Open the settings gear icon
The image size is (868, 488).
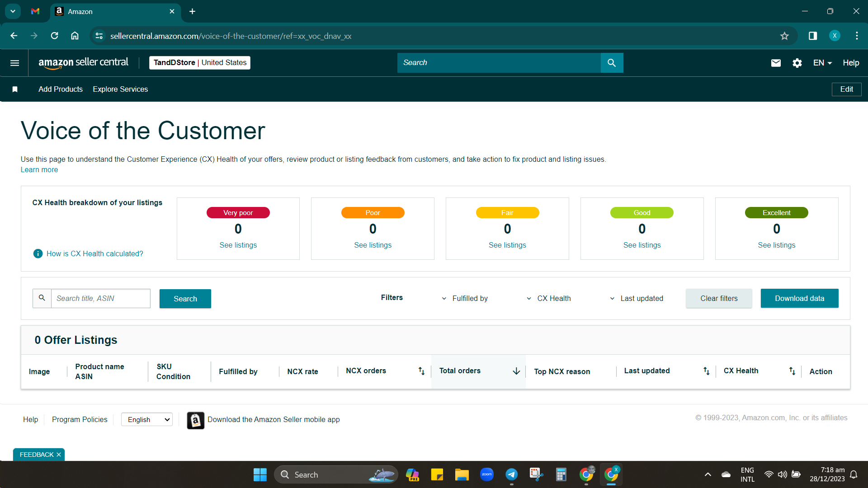click(x=797, y=63)
